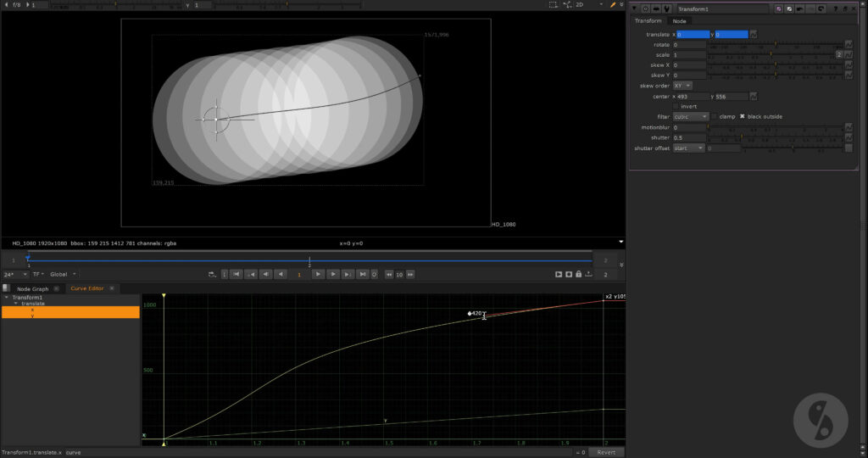Open the wrench presets icon in Transform1 header

pyautogui.click(x=666, y=8)
